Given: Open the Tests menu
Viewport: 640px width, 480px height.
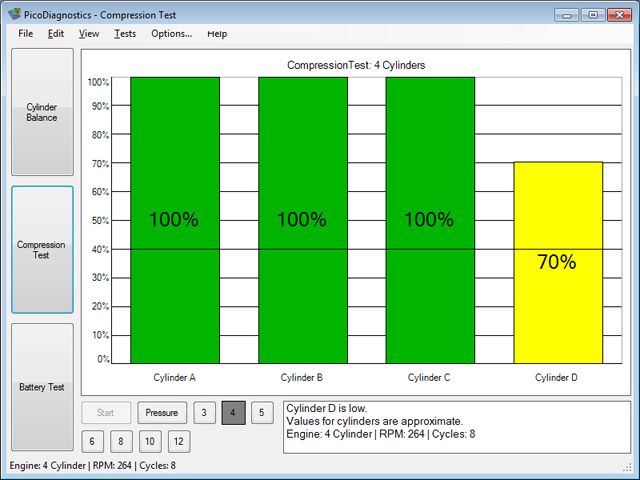Looking at the screenshot, I should pyautogui.click(x=125, y=33).
